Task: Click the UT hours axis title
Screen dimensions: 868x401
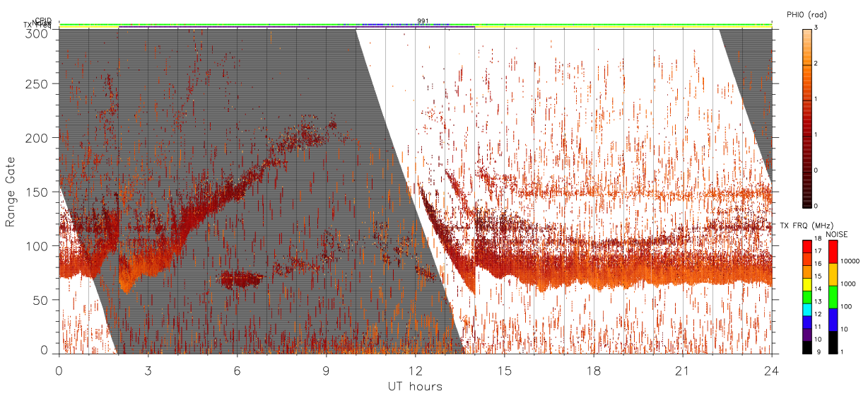Action: coord(415,386)
